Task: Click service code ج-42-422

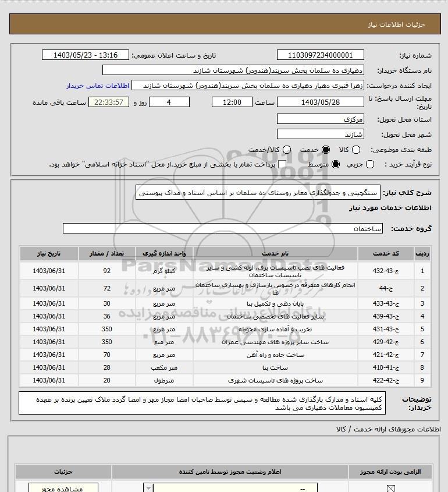Action: (x=386, y=380)
